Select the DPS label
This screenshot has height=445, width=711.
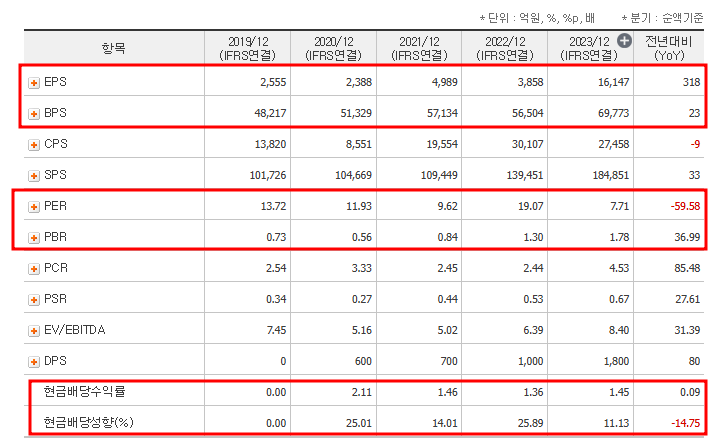(55, 361)
